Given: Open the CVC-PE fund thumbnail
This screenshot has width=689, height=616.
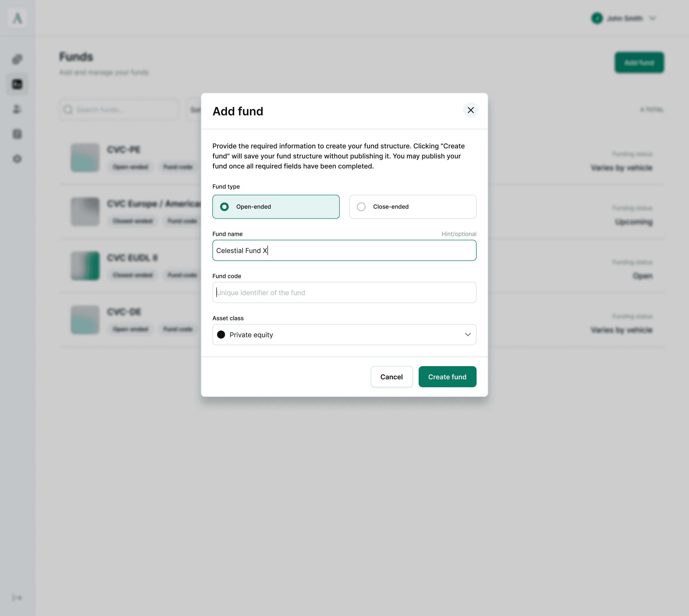Looking at the screenshot, I should click(85, 158).
